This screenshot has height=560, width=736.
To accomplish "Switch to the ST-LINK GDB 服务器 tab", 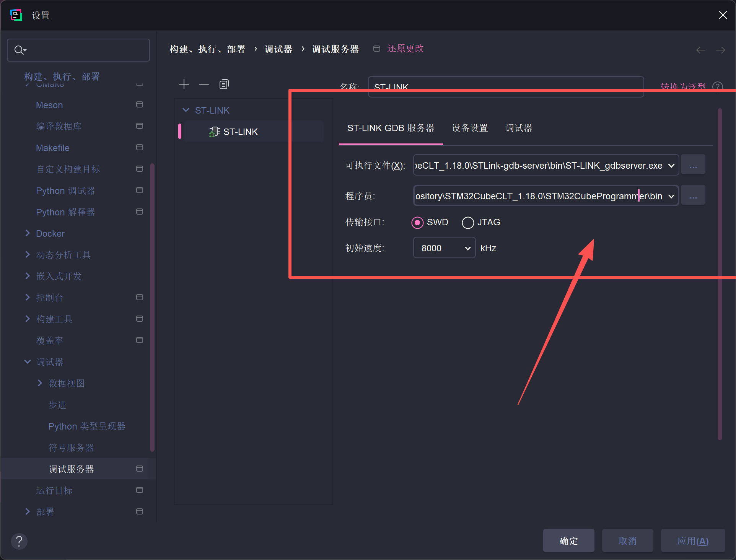I will click(391, 128).
